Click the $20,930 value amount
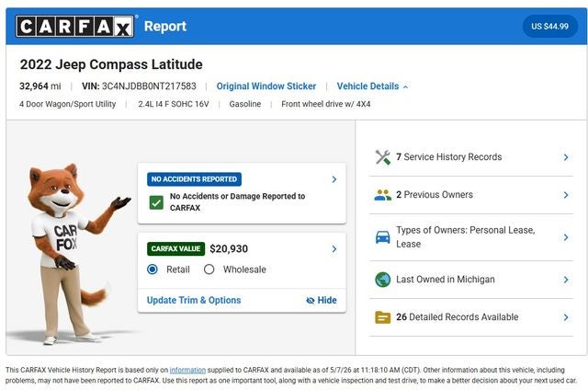Screen dimensions: 588x390 pyautogui.click(x=229, y=249)
